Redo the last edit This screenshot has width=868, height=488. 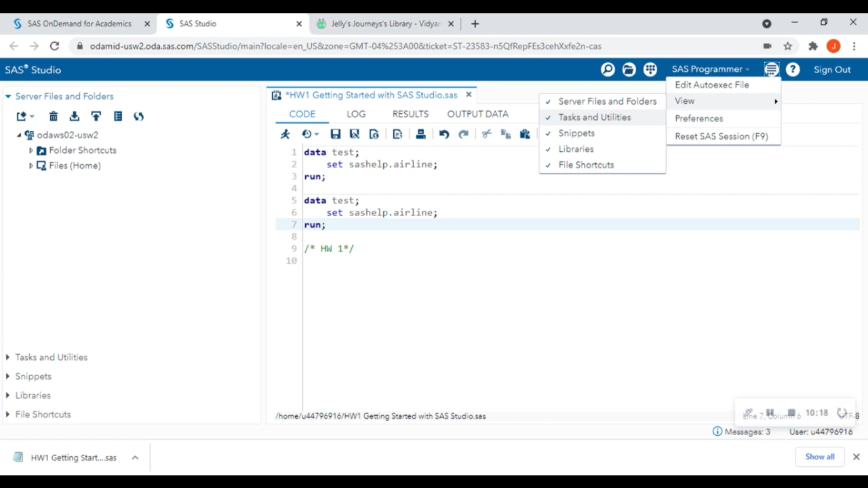coord(463,134)
